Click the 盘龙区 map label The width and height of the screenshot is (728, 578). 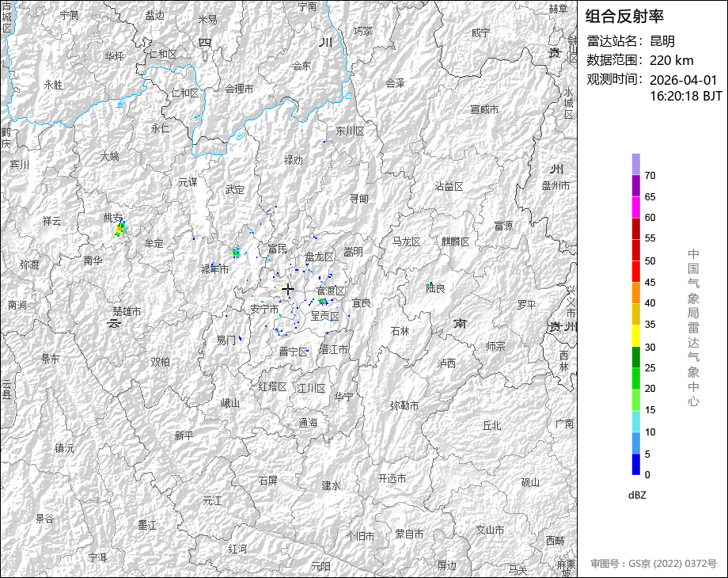320,257
